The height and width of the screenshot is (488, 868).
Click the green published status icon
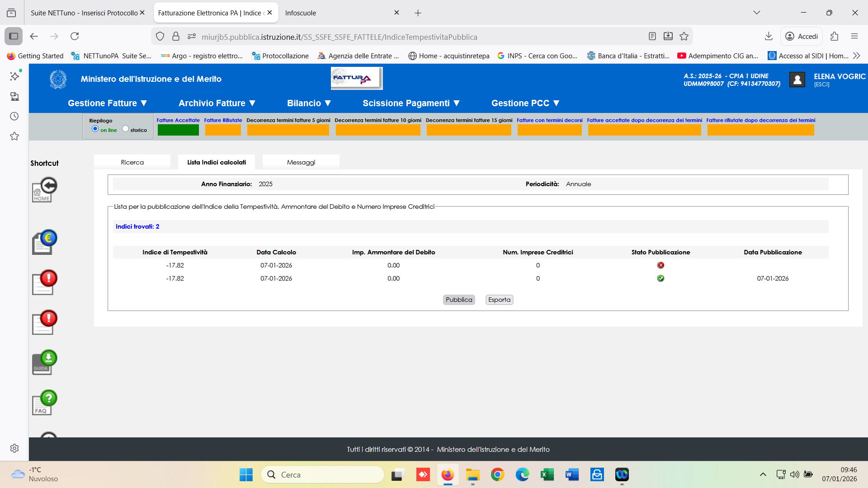click(660, 278)
